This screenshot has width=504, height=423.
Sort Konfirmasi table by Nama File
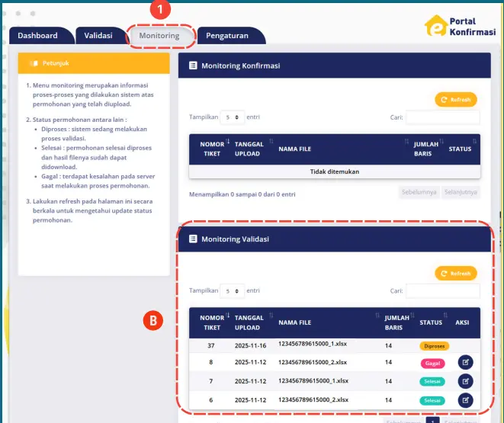[342, 149]
